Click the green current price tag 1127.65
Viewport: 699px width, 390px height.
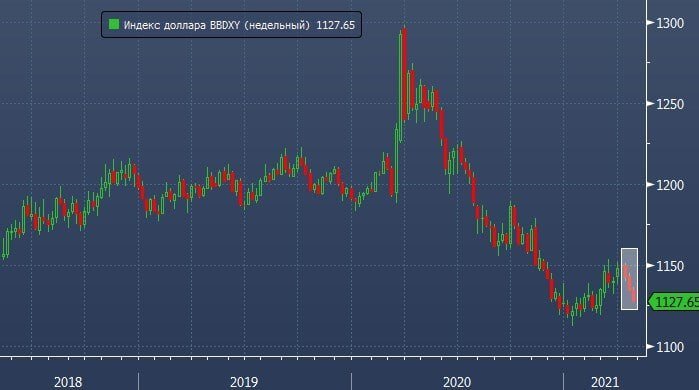tap(674, 302)
